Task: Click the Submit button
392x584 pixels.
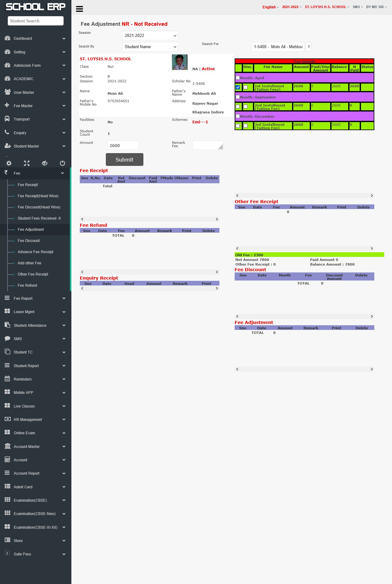Action: (x=124, y=159)
